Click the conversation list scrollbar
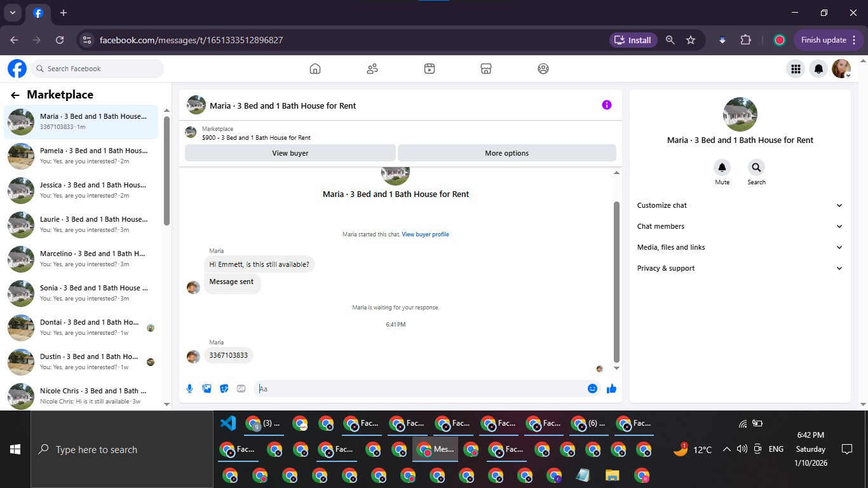 (x=166, y=170)
